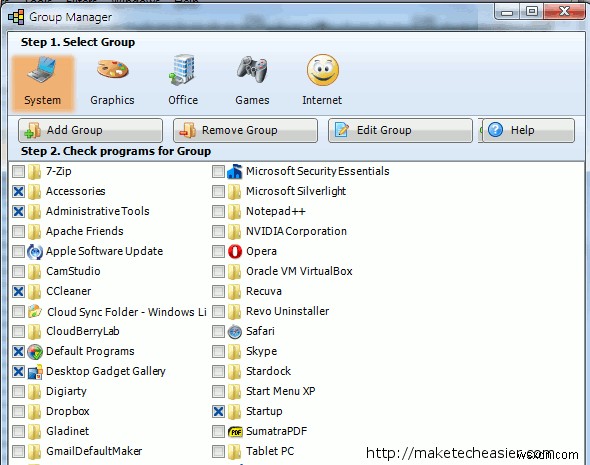
Task: Open the Edit Group button
Action: pos(400,131)
